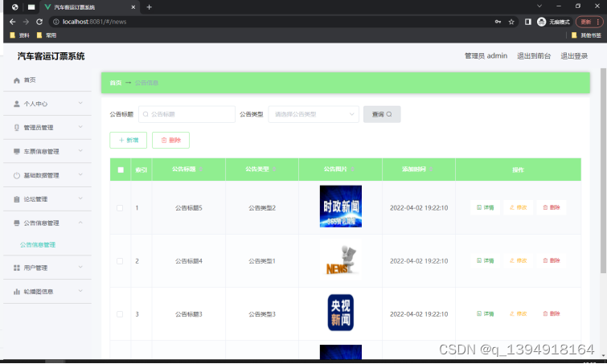This screenshot has width=607, height=364.
Task: Click 详情 for row 公告标题5
Action: (485, 208)
